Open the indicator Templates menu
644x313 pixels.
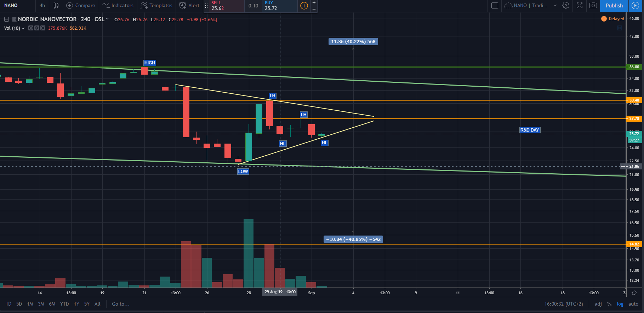pyautogui.click(x=156, y=5)
